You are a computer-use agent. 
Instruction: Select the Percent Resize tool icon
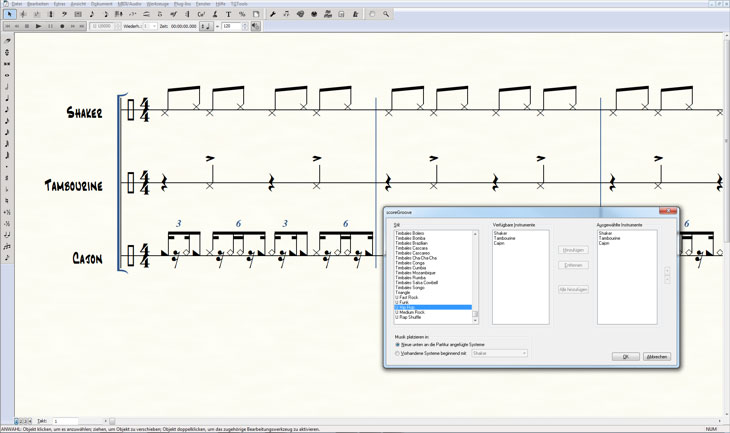click(242, 15)
